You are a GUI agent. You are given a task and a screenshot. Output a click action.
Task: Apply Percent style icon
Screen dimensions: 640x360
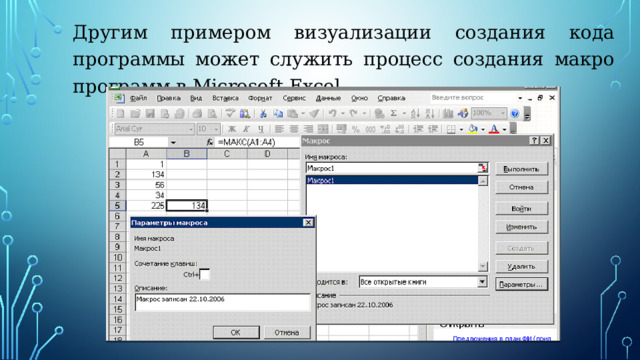(x=356, y=129)
